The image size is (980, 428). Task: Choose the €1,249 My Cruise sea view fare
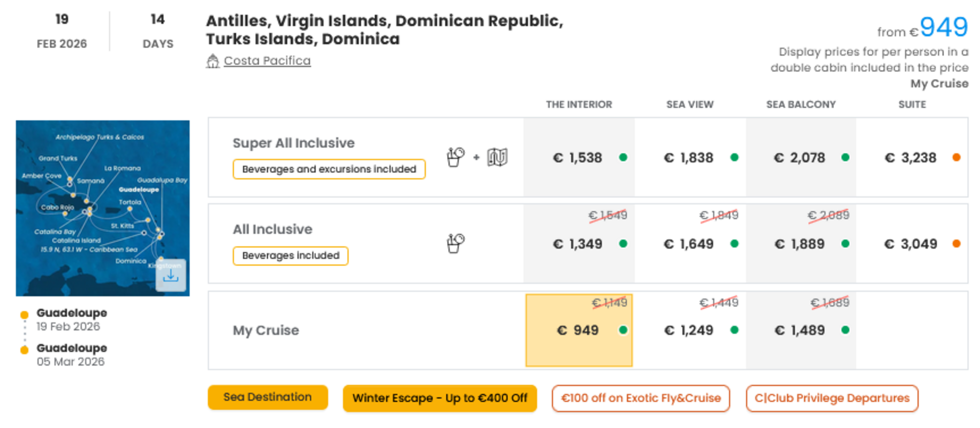[690, 330]
